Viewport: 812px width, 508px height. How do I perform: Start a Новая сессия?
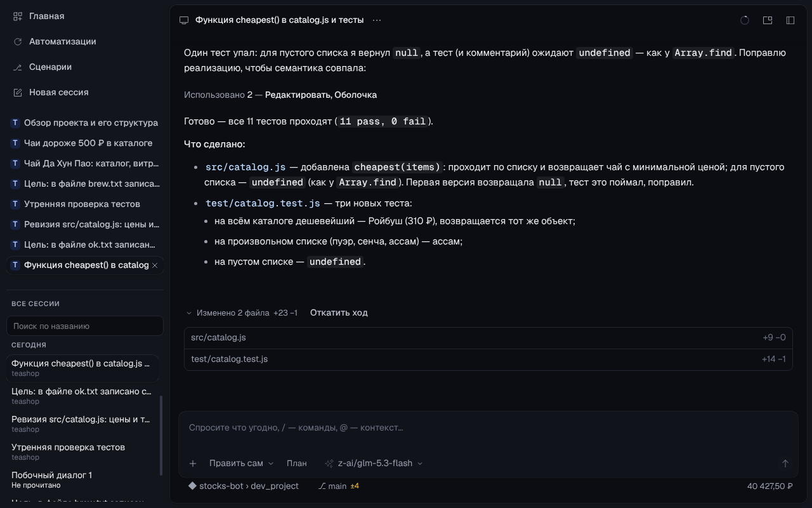tap(85, 92)
